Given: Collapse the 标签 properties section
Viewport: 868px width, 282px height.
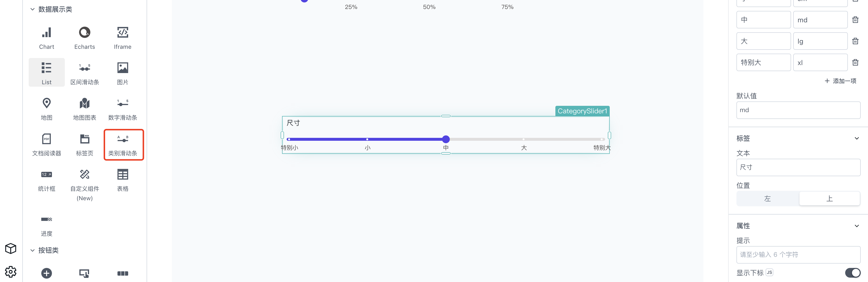Looking at the screenshot, I should 857,139.
